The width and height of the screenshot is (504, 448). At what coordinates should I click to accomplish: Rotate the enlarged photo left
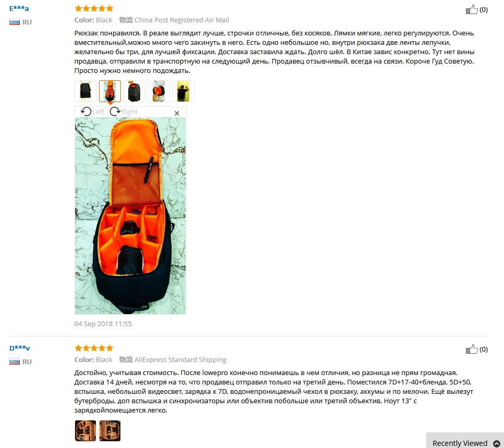(92, 111)
